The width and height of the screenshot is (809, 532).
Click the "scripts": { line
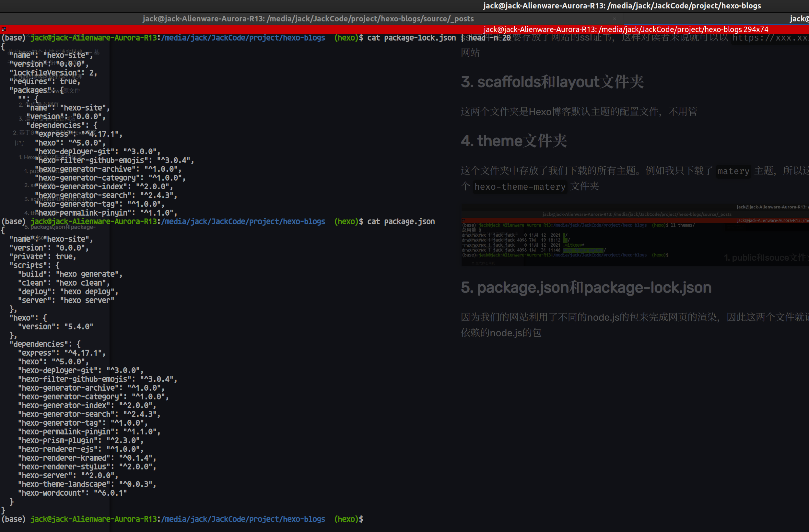click(35, 266)
